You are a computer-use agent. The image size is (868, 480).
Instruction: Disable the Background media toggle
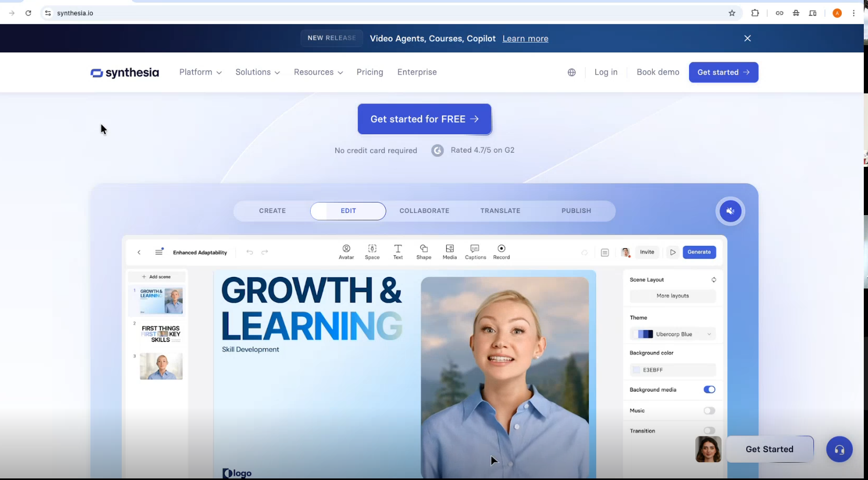click(x=709, y=390)
